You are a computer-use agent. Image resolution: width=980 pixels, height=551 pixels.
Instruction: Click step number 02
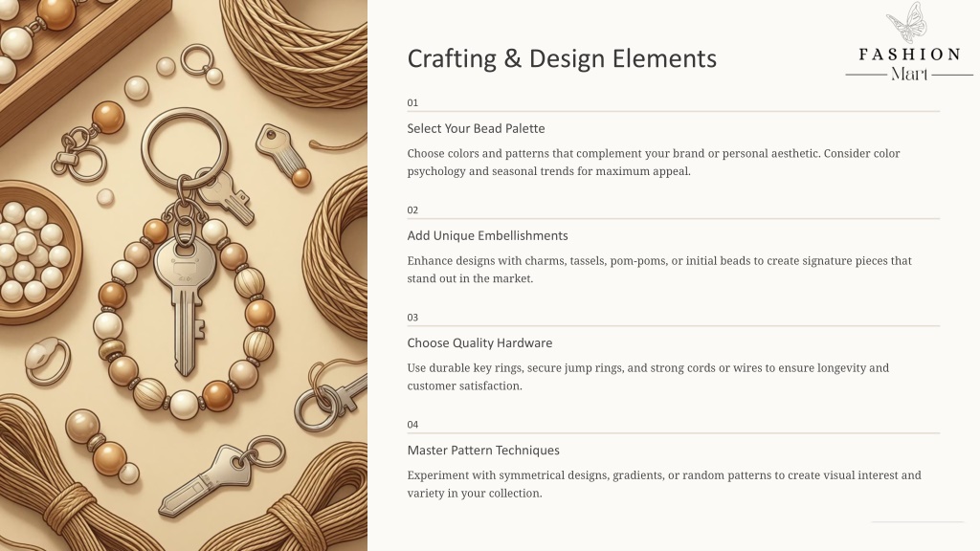[x=412, y=209]
